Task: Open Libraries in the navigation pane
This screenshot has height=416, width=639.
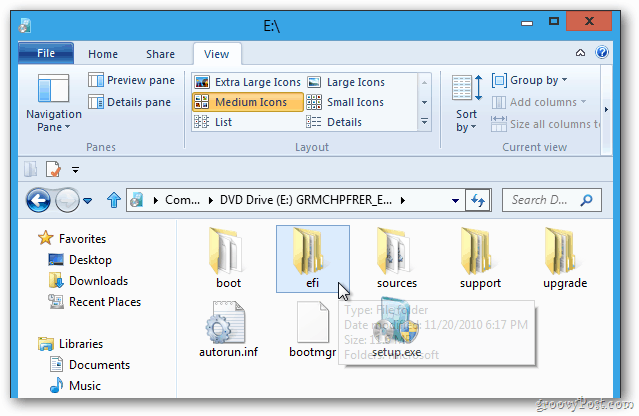Action: pos(70,344)
